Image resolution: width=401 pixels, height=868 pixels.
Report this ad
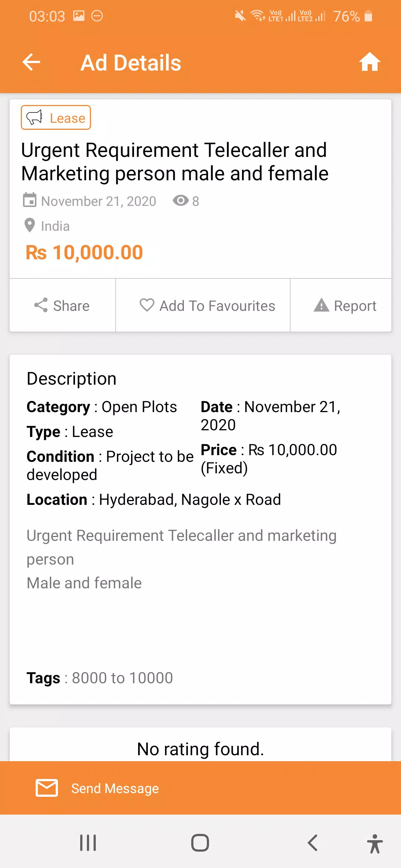click(x=341, y=305)
